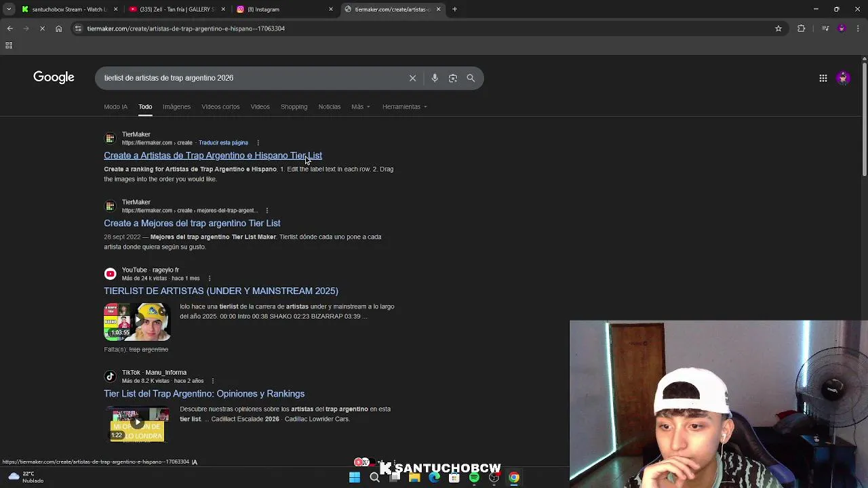868x488 pixels.
Task: Search by image with the Lens icon
Action: (x=453, y=78)
